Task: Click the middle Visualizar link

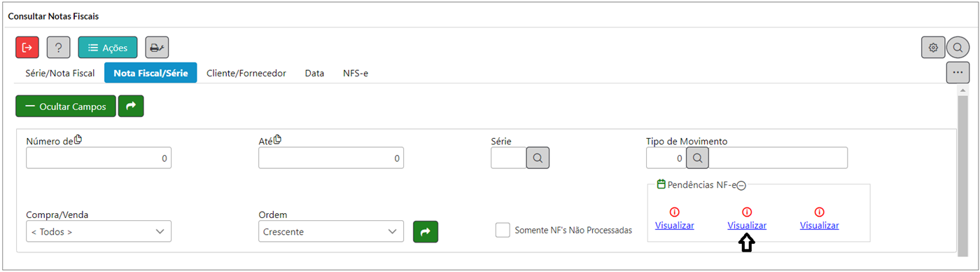Action: tap(747, 226)
